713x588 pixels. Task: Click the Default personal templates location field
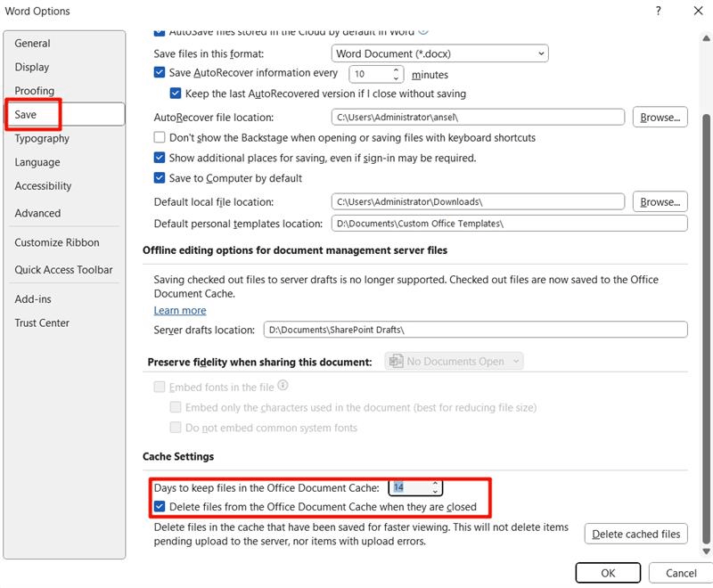pos(509,223)
